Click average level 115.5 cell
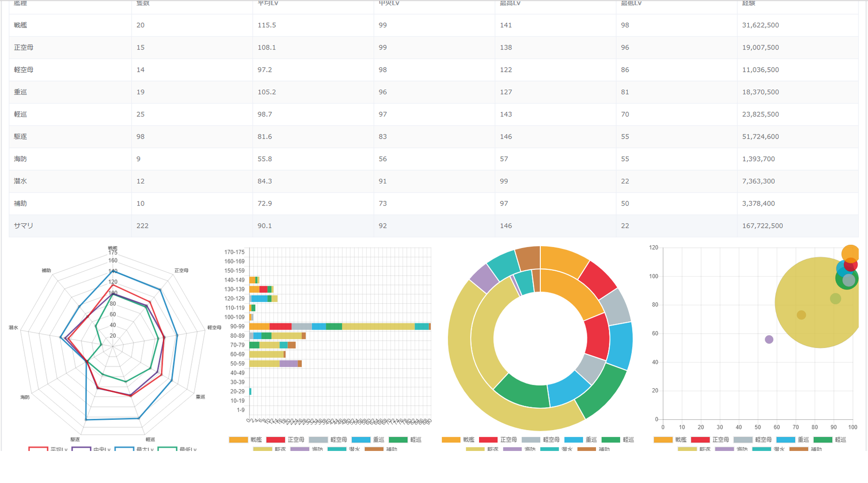Image resolution: width=868 pixels, height=483 pixels. (x=267, y=25)
